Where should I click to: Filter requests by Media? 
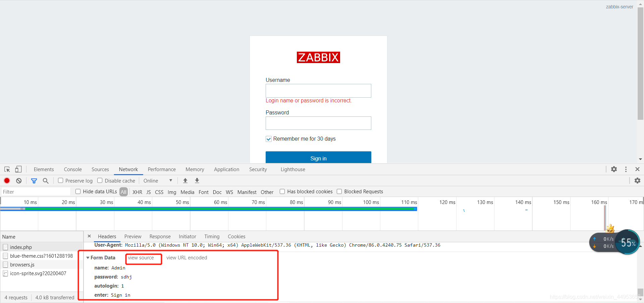[x=187, y=192]
